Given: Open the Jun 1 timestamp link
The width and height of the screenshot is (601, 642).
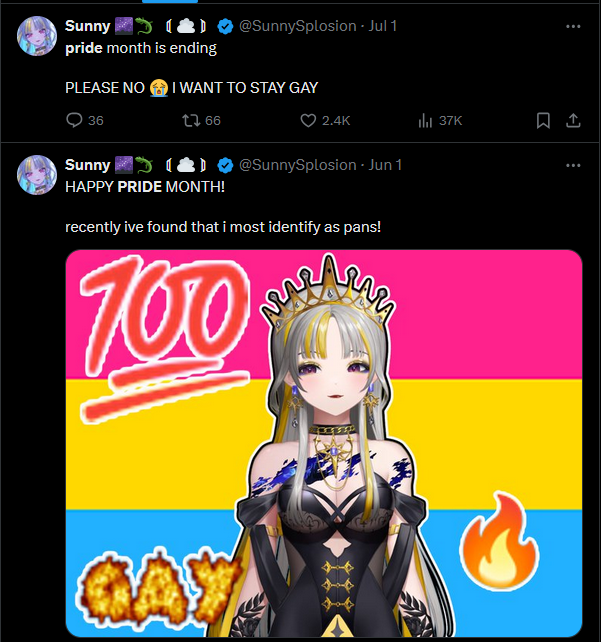Looking at the screenshot, I should click(385, 165).
